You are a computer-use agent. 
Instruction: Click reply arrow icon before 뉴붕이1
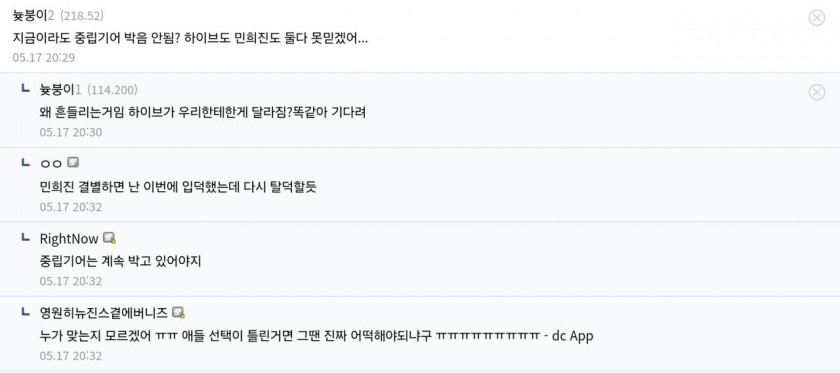[25, 88]
